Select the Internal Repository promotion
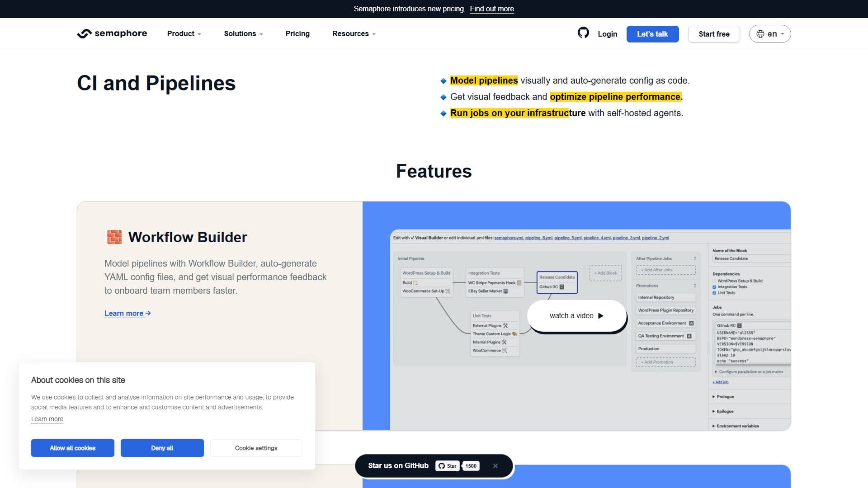 point(666,297)
